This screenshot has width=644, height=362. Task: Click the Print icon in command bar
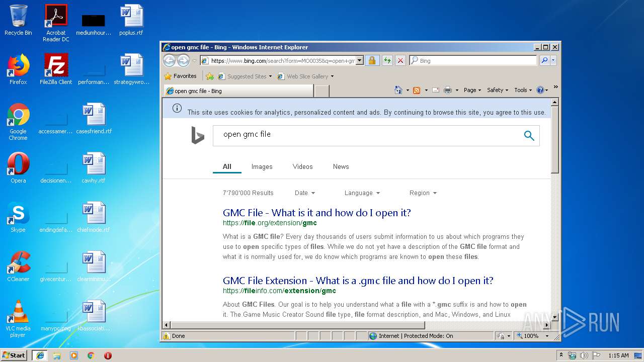tap(447, 90)
